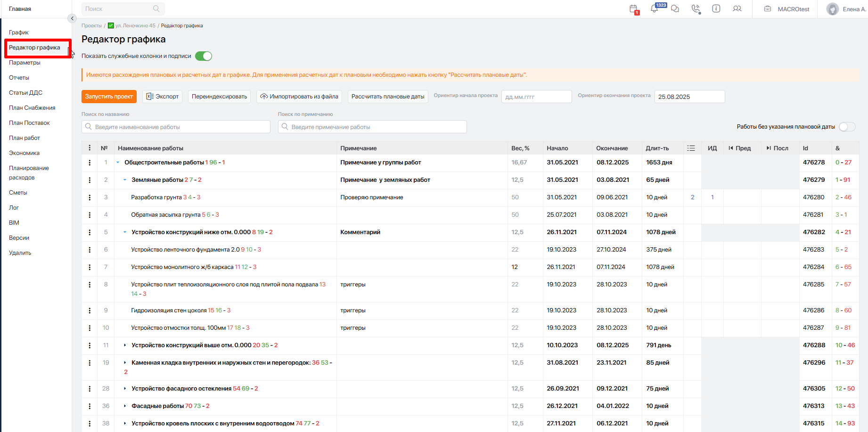Open the calendar icon in top bar
The height and width of the screenshot is (432, 868).
[x=633, y=9]
